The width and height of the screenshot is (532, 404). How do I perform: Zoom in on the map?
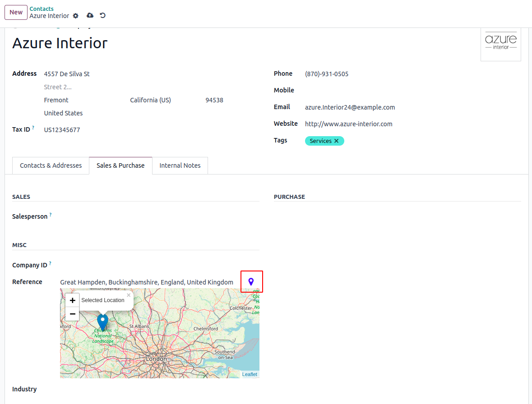click(x=72, y=300)
